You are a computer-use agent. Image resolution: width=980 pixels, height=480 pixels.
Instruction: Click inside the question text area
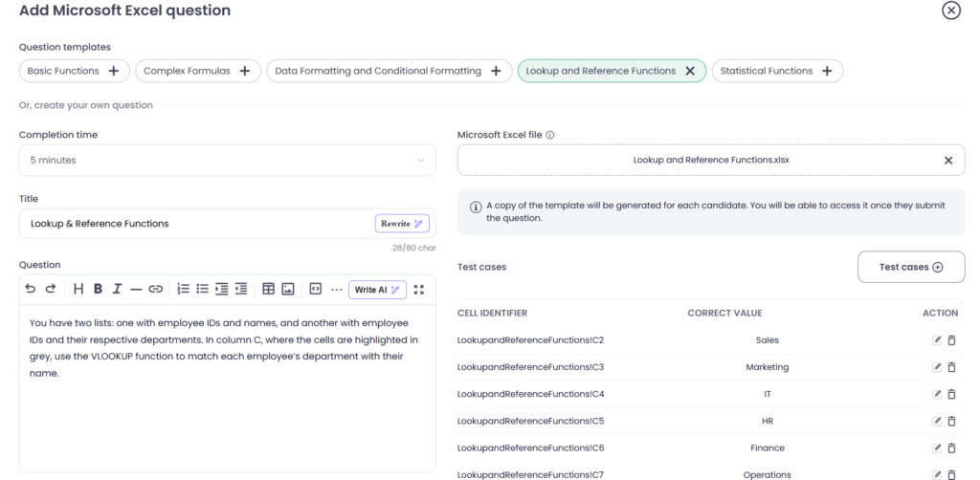228,388
